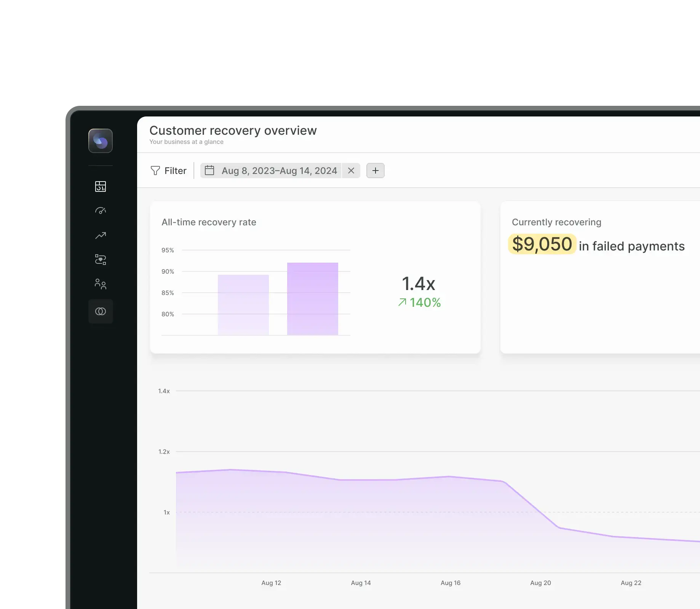Open the customers people icon
700x609 pixels.
100,284
